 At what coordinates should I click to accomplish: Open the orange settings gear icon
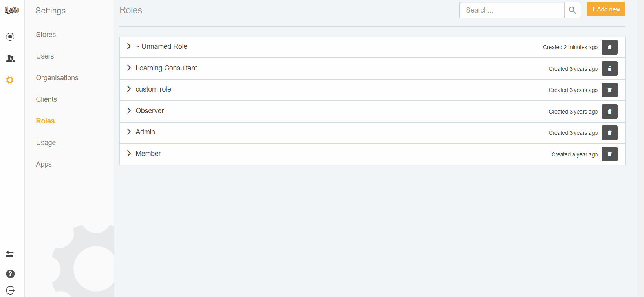pos(10,80)
